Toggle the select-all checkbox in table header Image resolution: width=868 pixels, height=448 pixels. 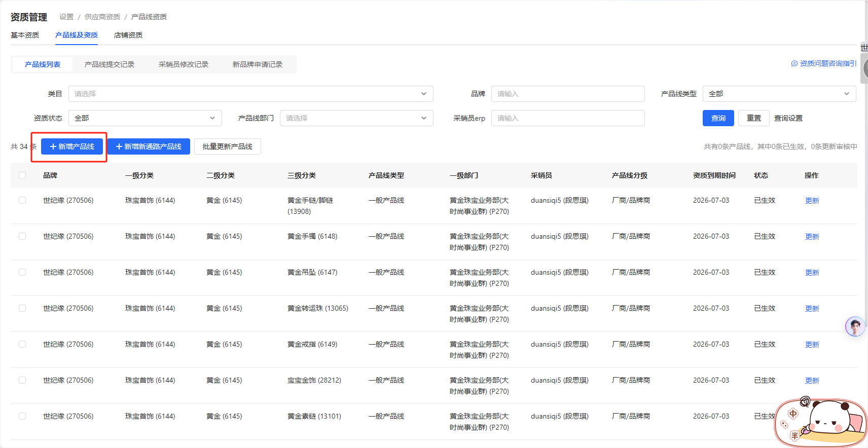tap(22, 175)
